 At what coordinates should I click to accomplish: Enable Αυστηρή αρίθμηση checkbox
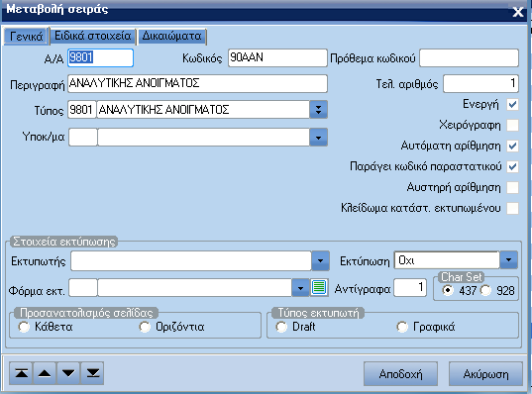click(512, 187)
